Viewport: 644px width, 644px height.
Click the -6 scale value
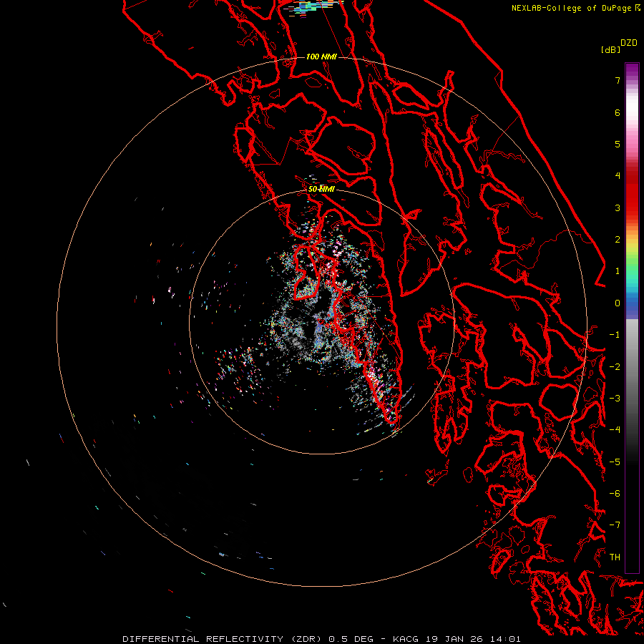point(615,494)
